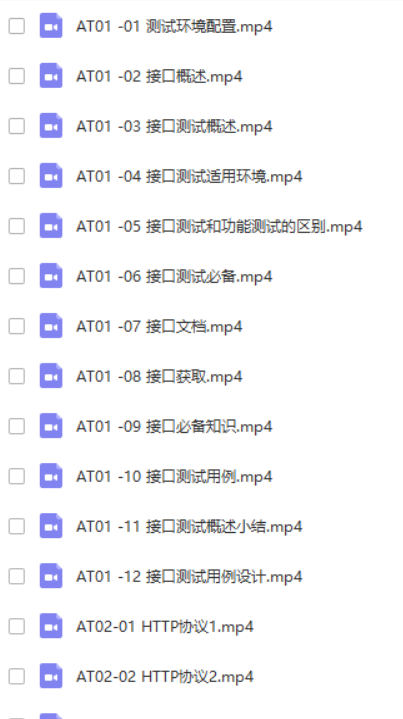Open the file AT01 -09 接口必备知识.mp4
Viewport: 403px width, 719px height.
[174, 426]
